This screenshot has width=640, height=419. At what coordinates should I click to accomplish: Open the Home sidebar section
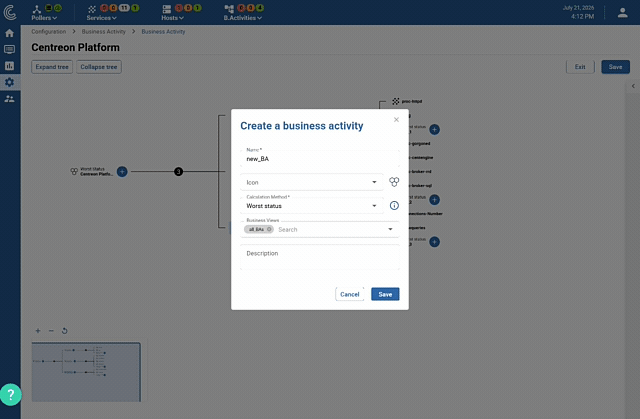coord(9,33)
